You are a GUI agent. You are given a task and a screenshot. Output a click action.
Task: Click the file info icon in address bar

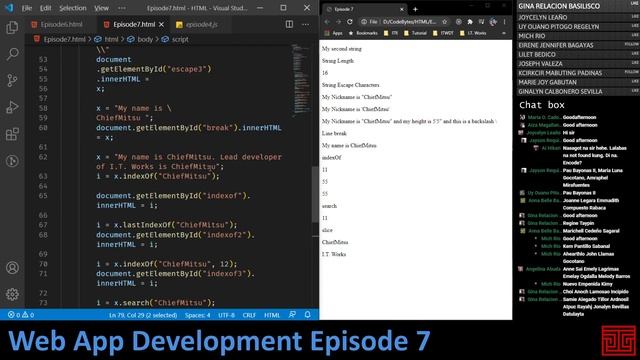tap(364, 22)
